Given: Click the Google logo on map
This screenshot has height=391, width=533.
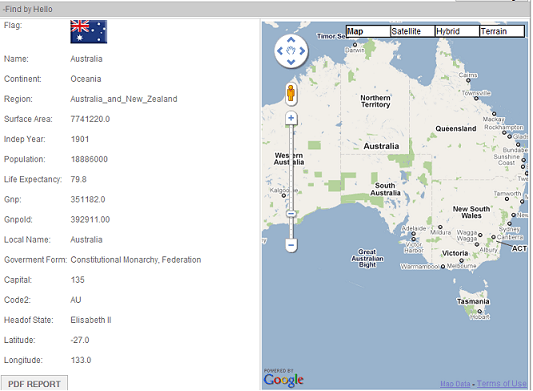Looking at the screenshot, I should pos(283,378).
